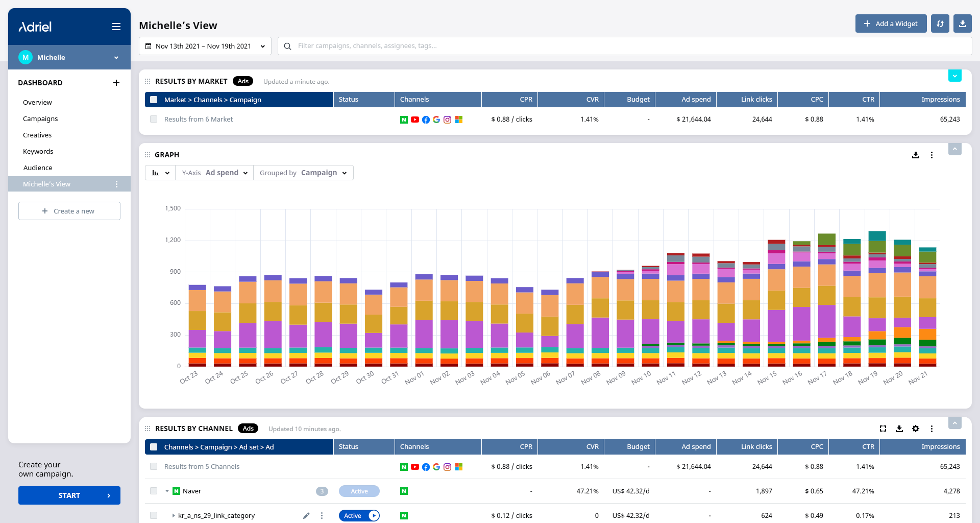Toggle Active switch for kr_a_ns_29_link_category
The image size is (980, 523).
click(359, 515)
